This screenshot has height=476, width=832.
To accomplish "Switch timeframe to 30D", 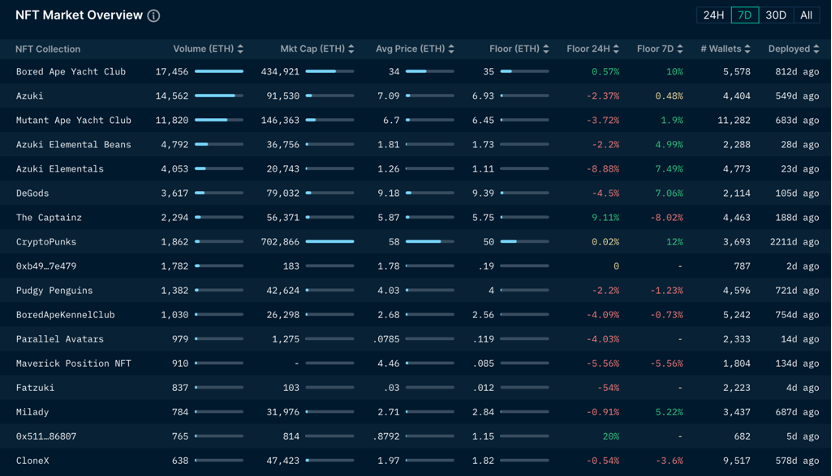I will pyautogui.click(x=776, y=15).
